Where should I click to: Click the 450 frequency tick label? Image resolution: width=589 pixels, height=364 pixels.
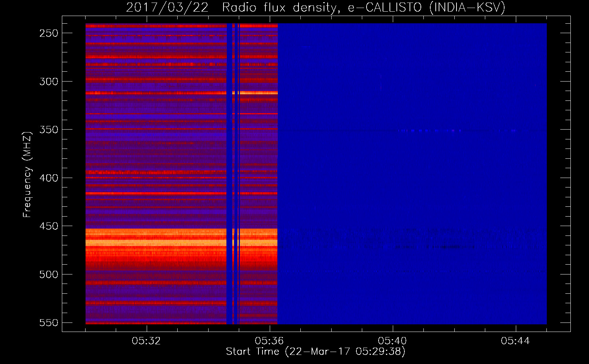click(49, 226)
